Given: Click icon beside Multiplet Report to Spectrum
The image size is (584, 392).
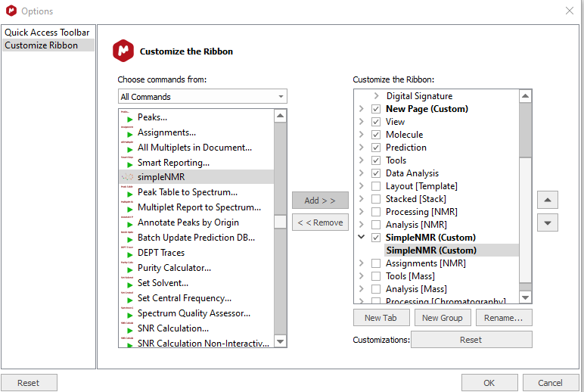Looking at the screenshot, I should [x=127, y=207].
